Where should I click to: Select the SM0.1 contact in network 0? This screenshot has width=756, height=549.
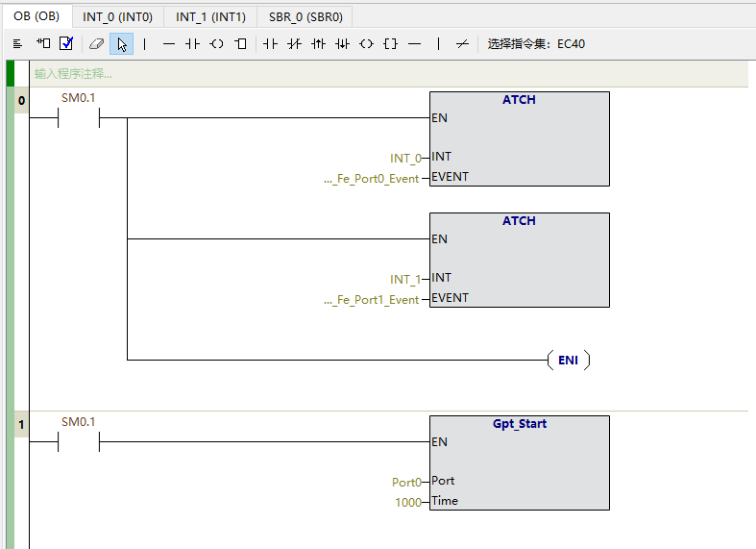click(79, 118)
